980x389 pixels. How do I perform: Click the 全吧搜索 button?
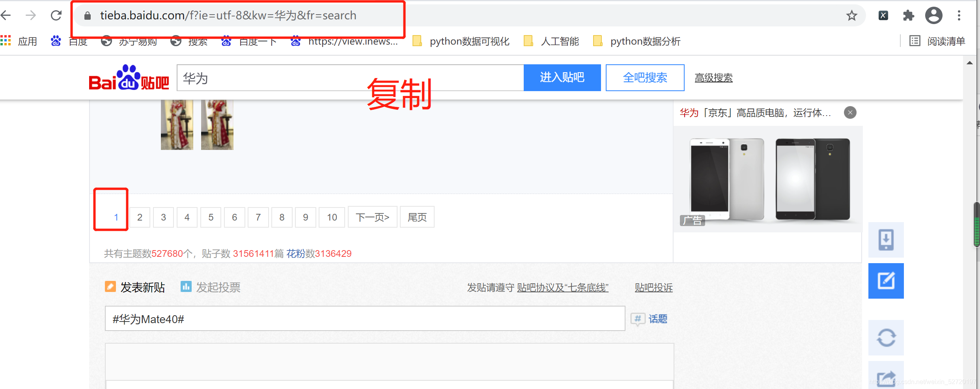click(x=645, y=78)
